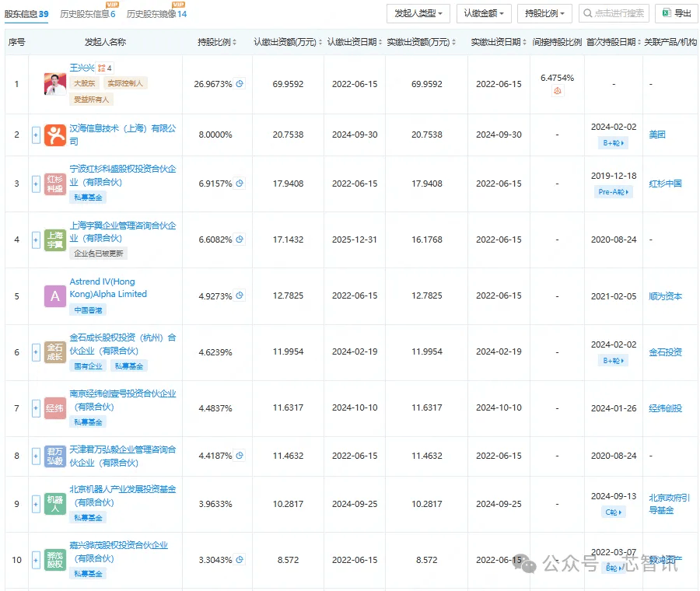700x591 pixels.
Task: Open the 股东信息 39 tab
Action: pyautogui.click(x=26, y=14)
